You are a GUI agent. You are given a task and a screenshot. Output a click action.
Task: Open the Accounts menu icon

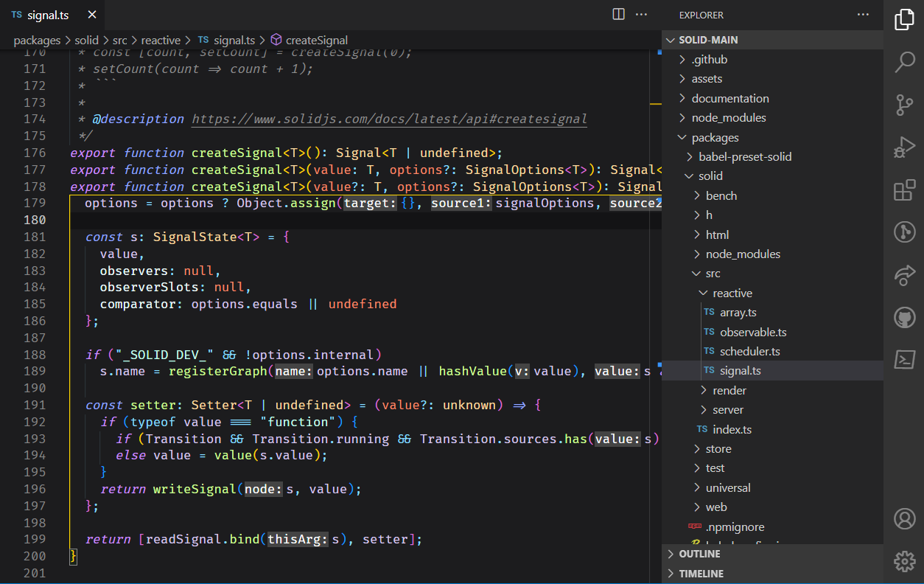click(x=904, y=518)
